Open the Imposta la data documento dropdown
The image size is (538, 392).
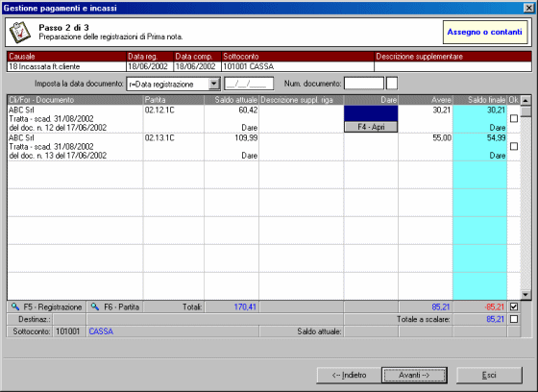coord(214,84)
